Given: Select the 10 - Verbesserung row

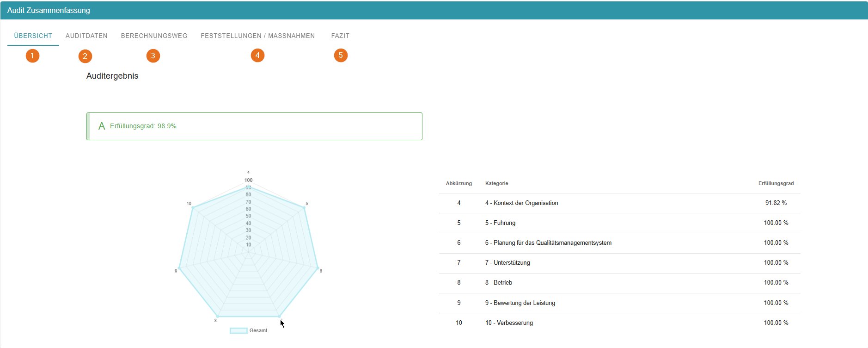Looking at the screenshot, I should tap(509, 323).
